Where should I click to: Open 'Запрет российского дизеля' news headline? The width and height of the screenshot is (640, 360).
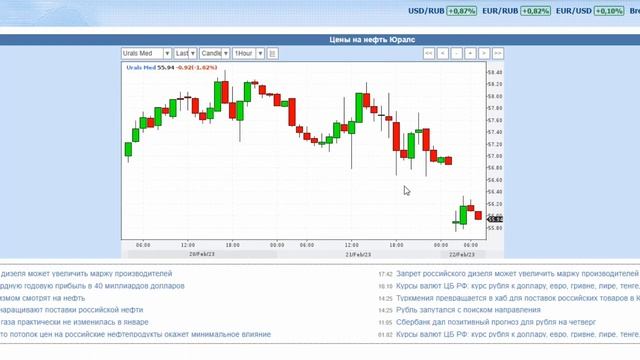pyautogui.click(x=518, y=273)
